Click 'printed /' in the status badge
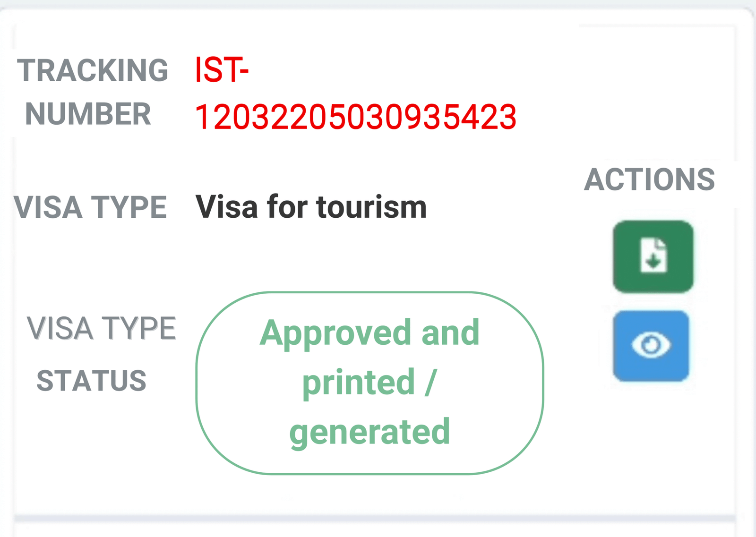Viewport: 756px width, 537px height. click(x=369, y=383)
